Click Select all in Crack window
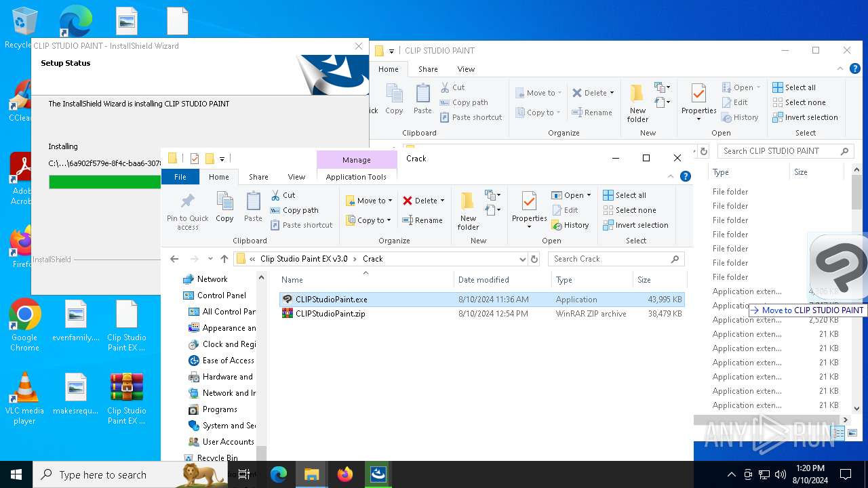Viewport: 868px width, 488px height. 625,195
